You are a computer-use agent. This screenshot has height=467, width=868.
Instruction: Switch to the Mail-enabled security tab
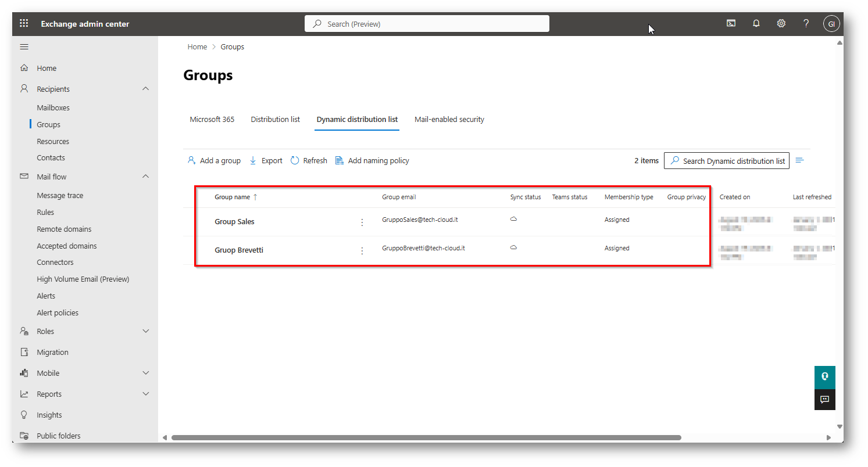[x=449, y=120]
